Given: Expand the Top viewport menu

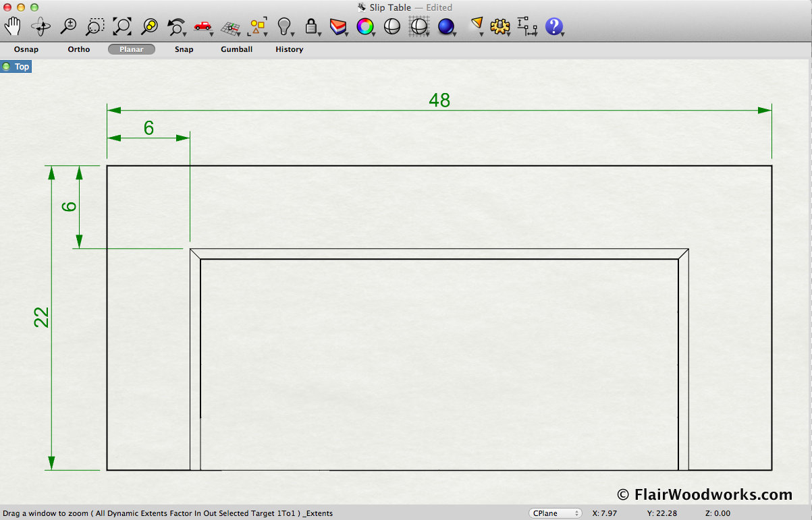Looking at the screenshot, I should click(16, 67).
